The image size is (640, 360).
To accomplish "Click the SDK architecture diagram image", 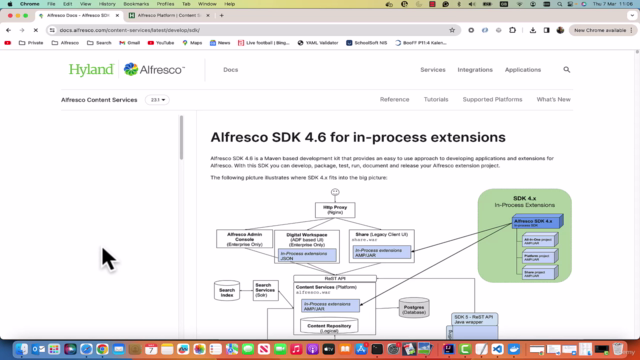I will [x=392, y=263].
